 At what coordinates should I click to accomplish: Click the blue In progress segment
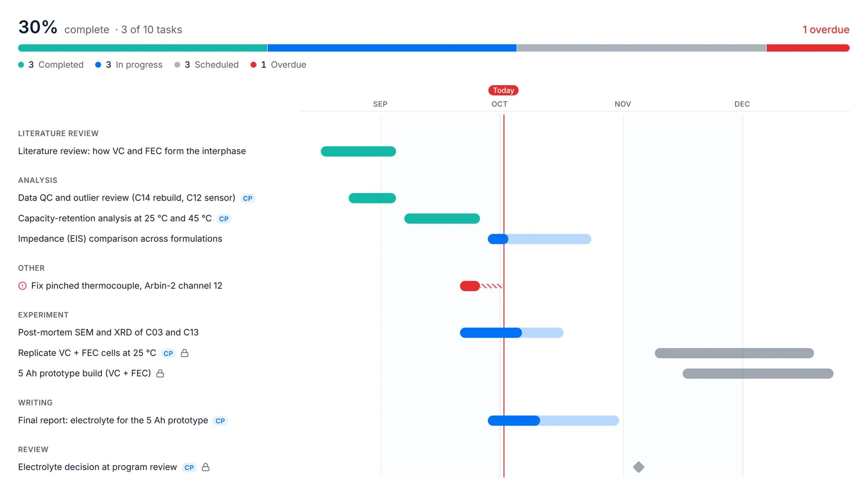(392, 48)
